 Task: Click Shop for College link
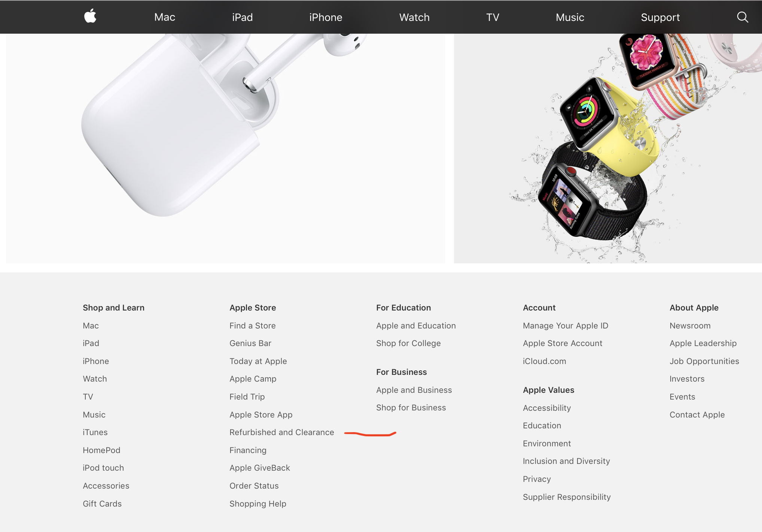[x=408, y=343]
